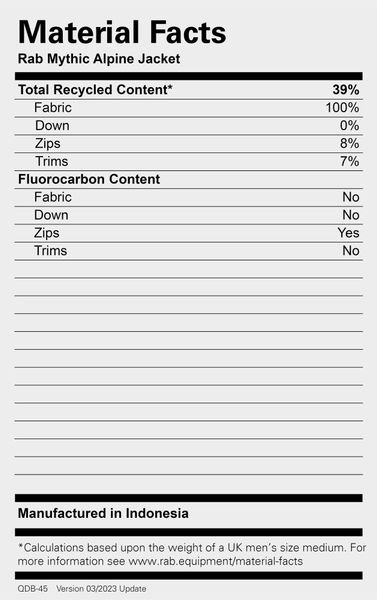Click the fluorocarbon Down row label
The image size is (377, 600).
(x=51, y=215)
